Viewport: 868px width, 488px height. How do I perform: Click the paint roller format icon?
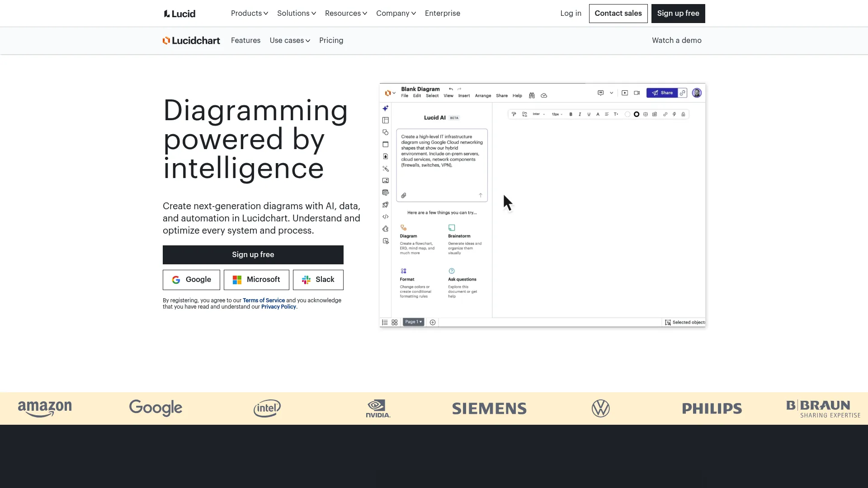click(x=514, y=114)
